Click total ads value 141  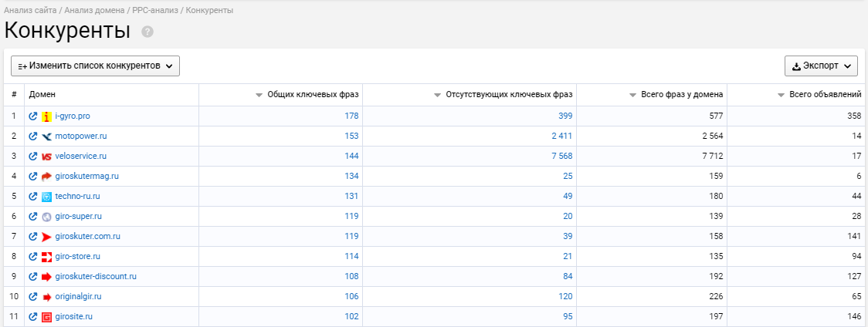854,236
